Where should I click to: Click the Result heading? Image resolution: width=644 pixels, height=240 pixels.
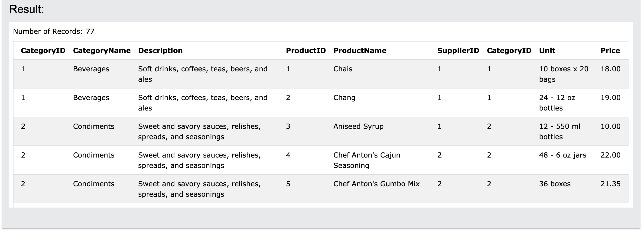point(26,9)
